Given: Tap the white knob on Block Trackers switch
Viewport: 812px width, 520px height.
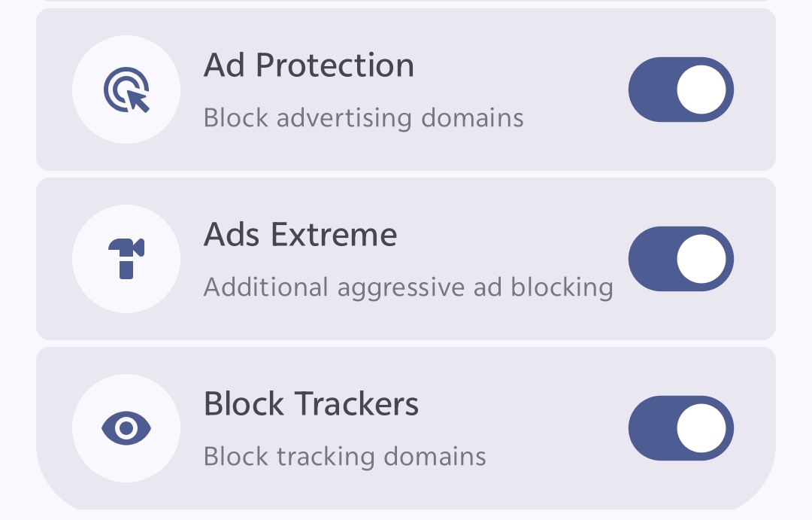Looking at the screenshot, I should [x=701, y=428].
